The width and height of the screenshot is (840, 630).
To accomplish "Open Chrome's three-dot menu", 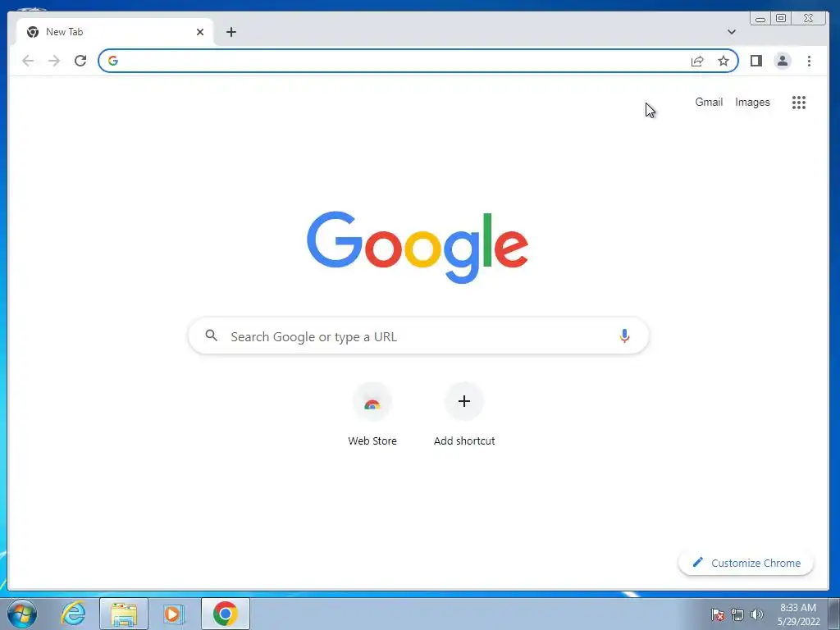I will pyautogui.click(x=809, y=61).
